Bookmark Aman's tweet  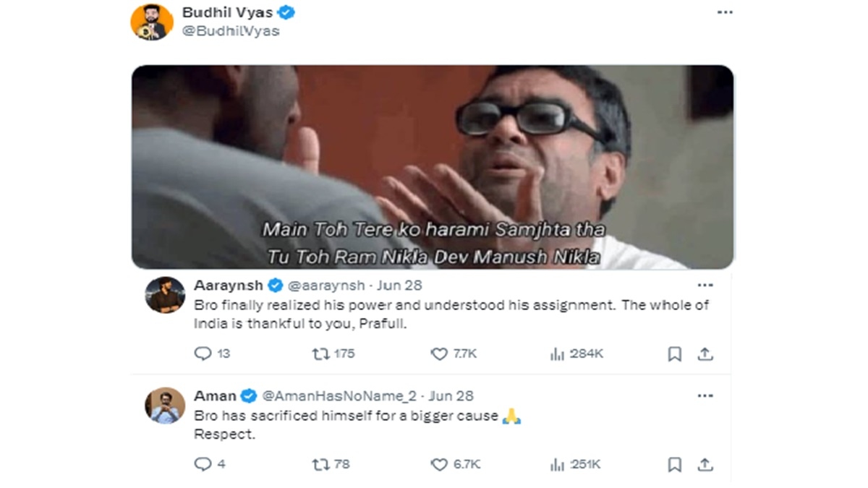coord(674,464)
